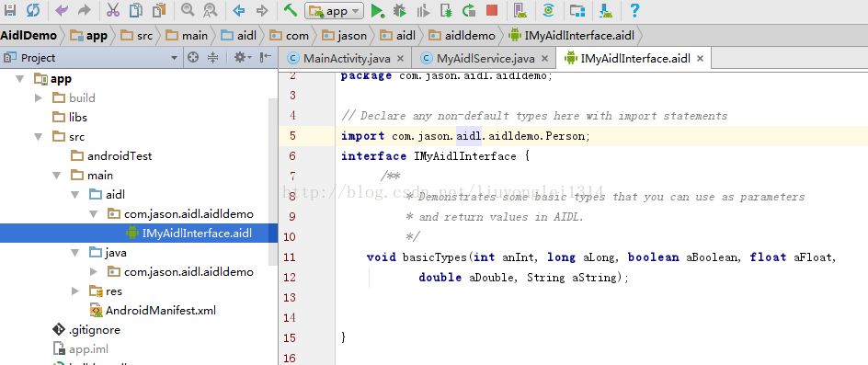Close the IMyAidlInterface.aidl tab

(700, 58)
